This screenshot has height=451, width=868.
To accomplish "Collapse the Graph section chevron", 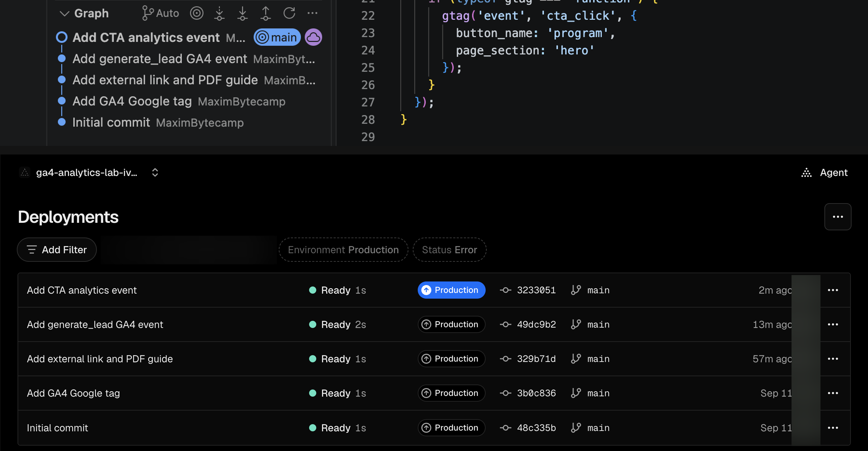I will point(64,14).
